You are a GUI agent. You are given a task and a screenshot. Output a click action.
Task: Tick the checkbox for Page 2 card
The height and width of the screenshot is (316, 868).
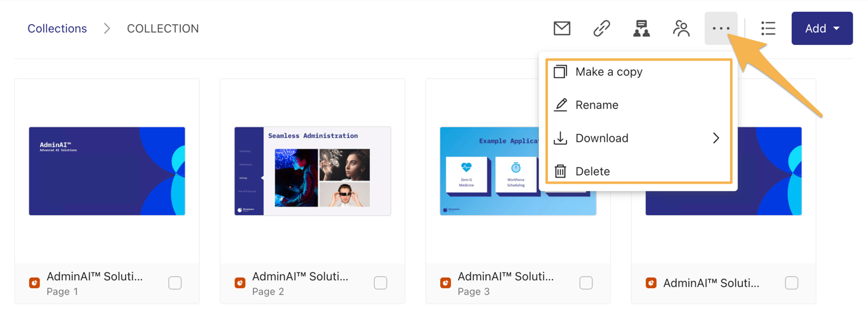pyautogui.click(x=380, y=283)
